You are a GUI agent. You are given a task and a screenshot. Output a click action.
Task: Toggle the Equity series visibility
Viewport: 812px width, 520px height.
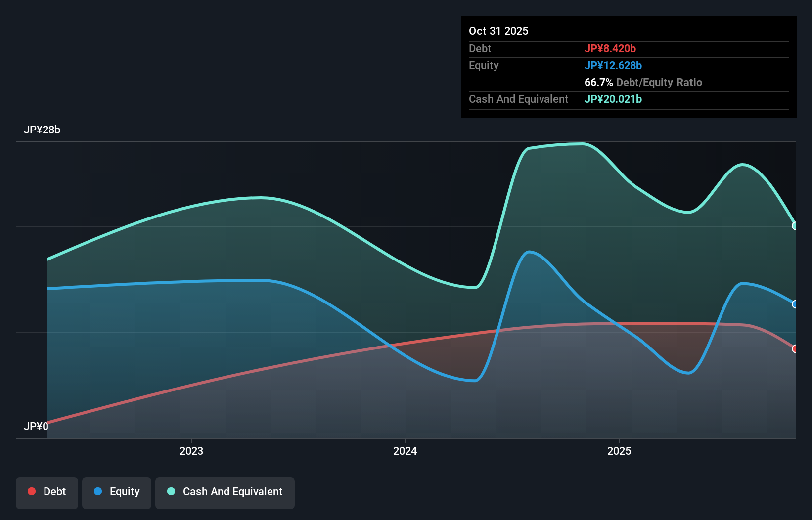(117, 491)
